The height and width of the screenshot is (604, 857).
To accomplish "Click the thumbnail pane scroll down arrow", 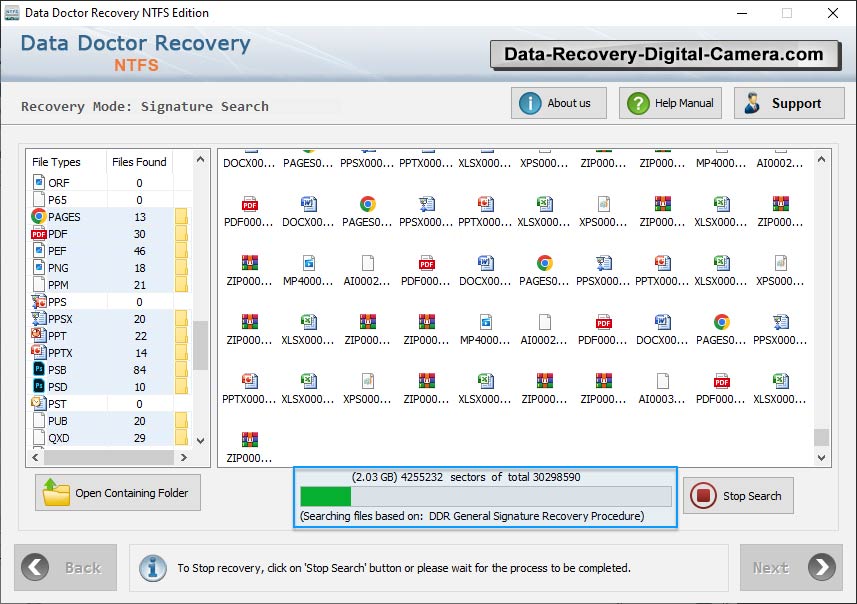I will point(821,458).
